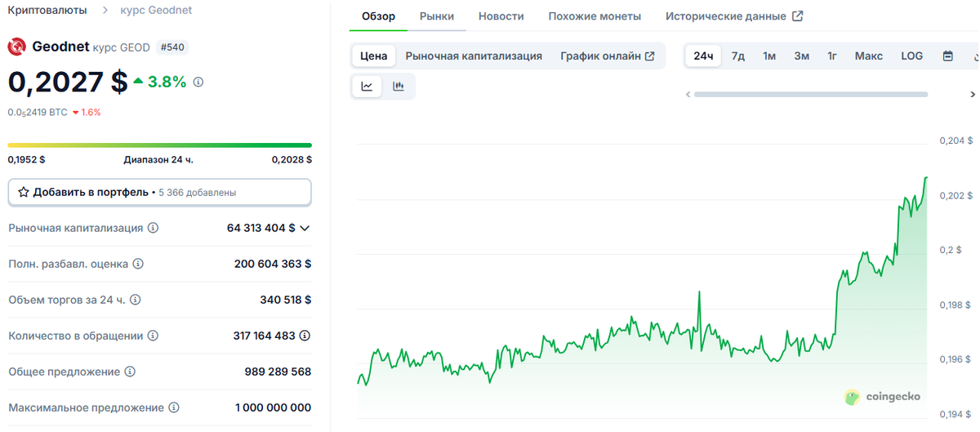Open the Новости tab
This screenshot has width=980, height=432.
click(501, 16)
